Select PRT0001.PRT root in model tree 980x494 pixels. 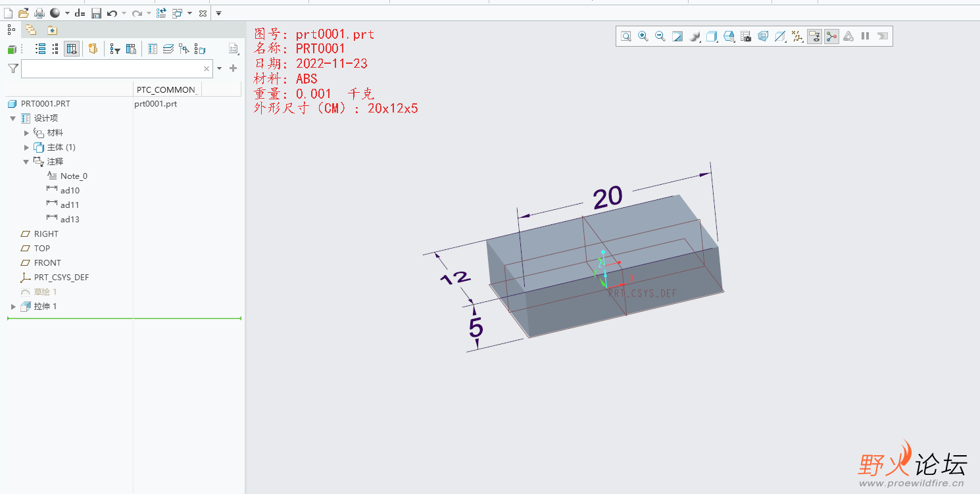click(x=45, y=104)
